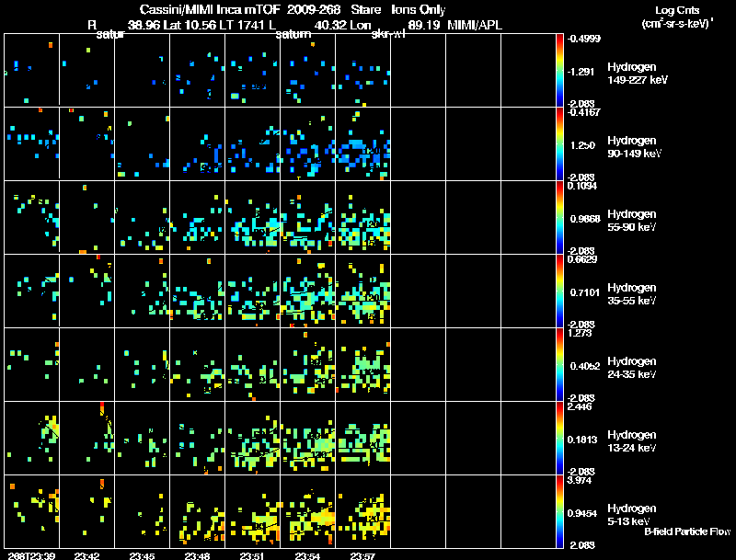The width and height of the screenshot is (736, 560).
Task: Click the Hydrogen 35-55 keV color bar
Action: click(x=559, y=291)
